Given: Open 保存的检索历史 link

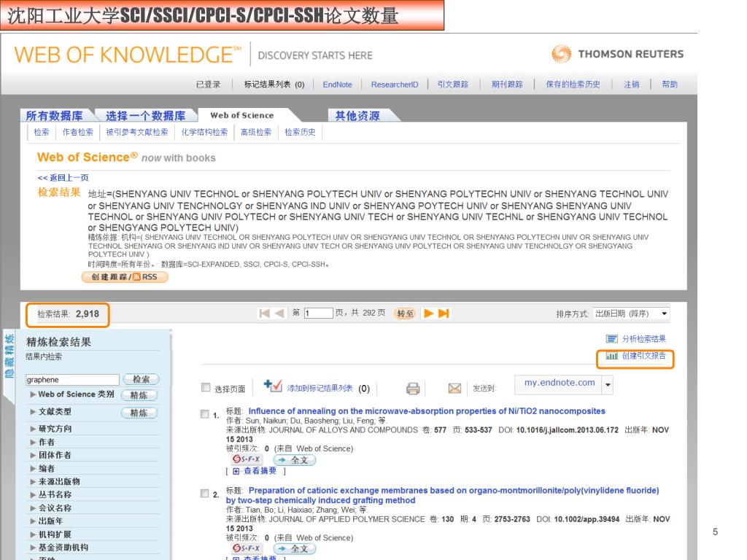Looking at the screenshot, I should pyautogui.click(x=573, y=85).
